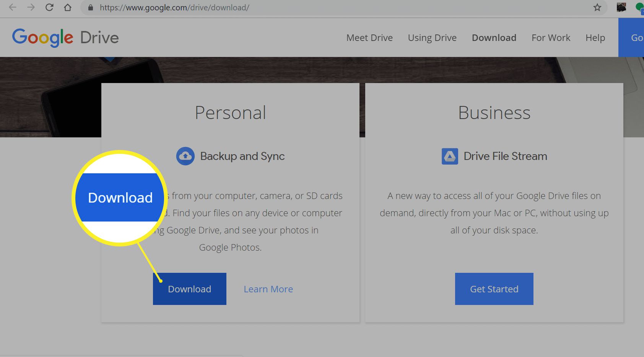Download Backup and Sync for Personal
This screenshot has height=357, width=644.
(190, 289)
